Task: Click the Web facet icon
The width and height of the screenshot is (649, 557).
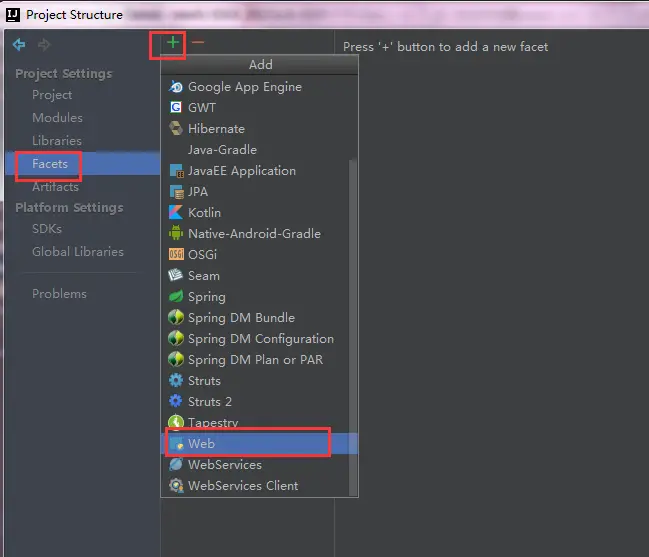Action: (x=176, y=444)
